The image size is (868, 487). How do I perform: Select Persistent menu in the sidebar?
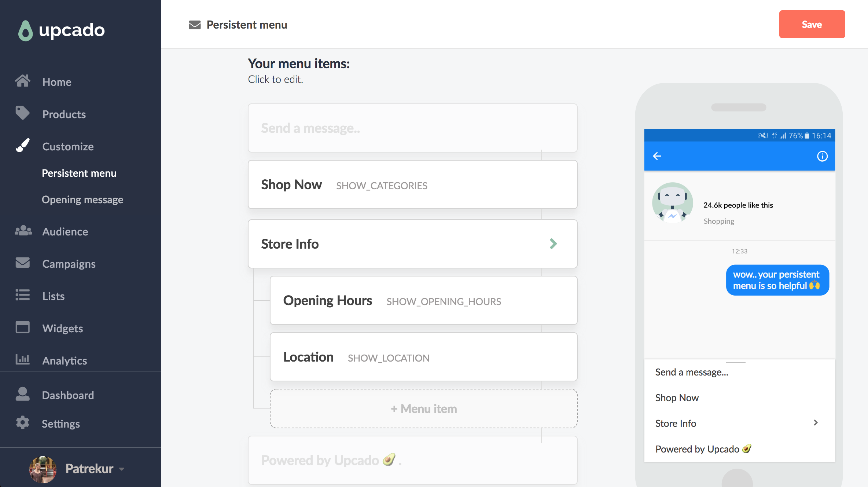click(x=79, y=173)
